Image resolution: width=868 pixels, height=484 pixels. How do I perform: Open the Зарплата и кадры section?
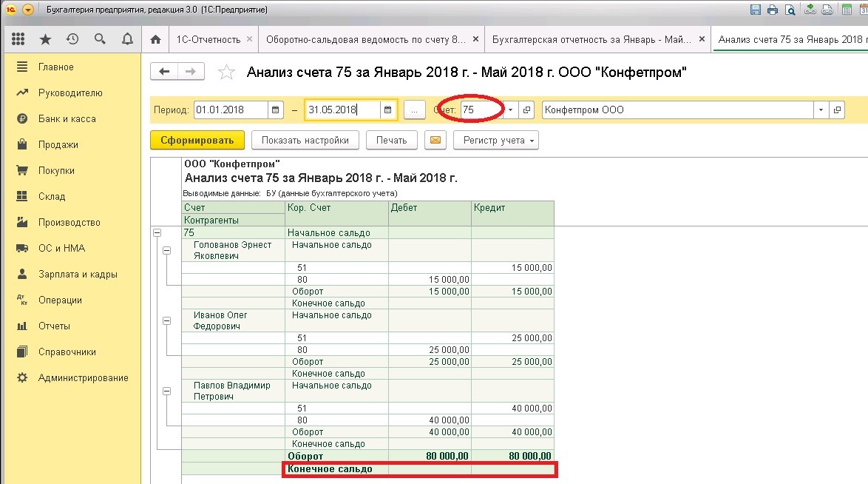click(72, 275)
